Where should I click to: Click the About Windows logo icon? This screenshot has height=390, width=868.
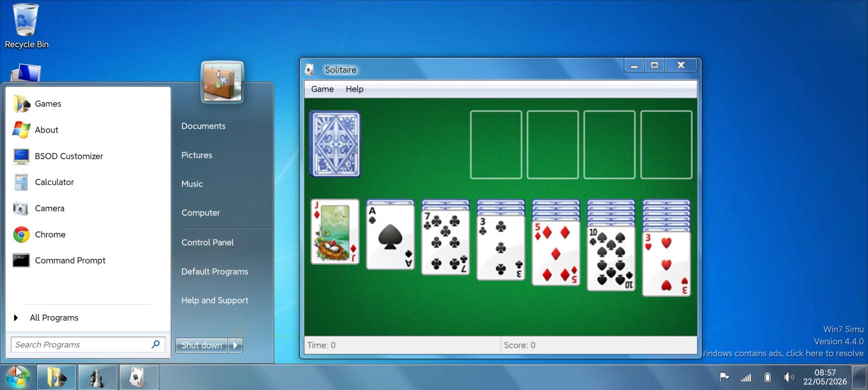click(21, 130)
